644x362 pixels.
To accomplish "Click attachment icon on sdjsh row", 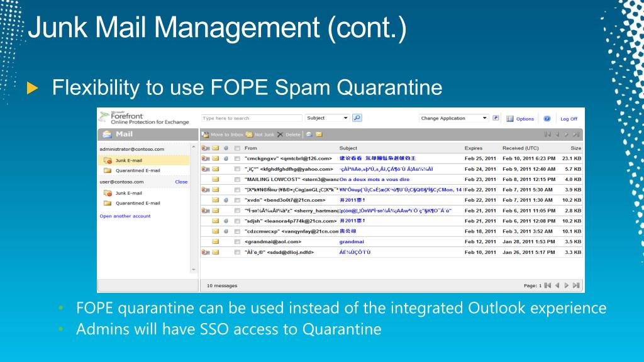I will pyautogui.click(x=226, y=221).
